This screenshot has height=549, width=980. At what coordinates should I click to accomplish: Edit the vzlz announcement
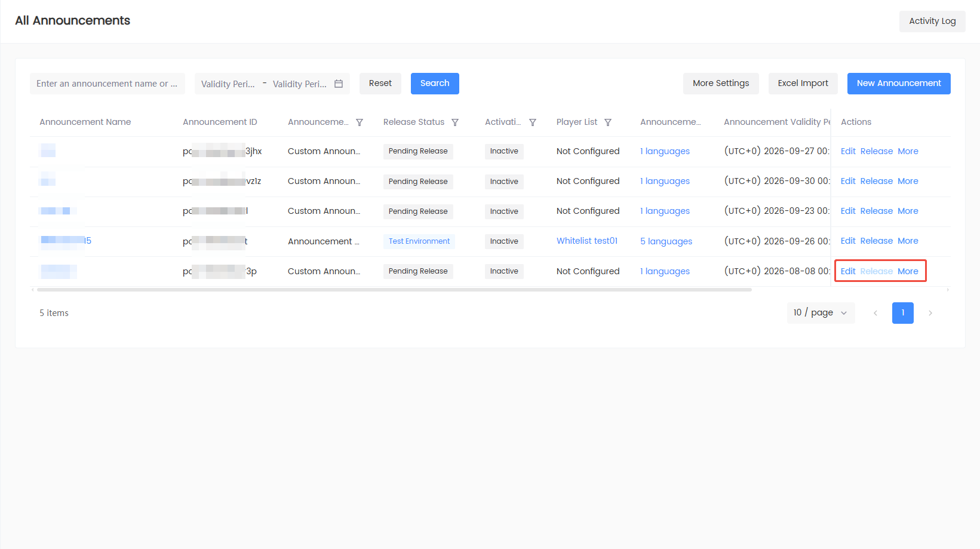848,181
